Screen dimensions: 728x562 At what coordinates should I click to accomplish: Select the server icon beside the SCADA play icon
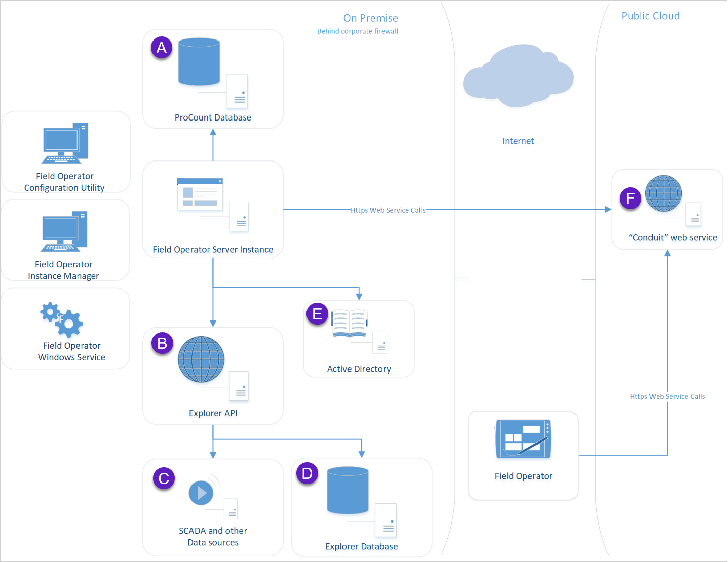tap(231, 509)
